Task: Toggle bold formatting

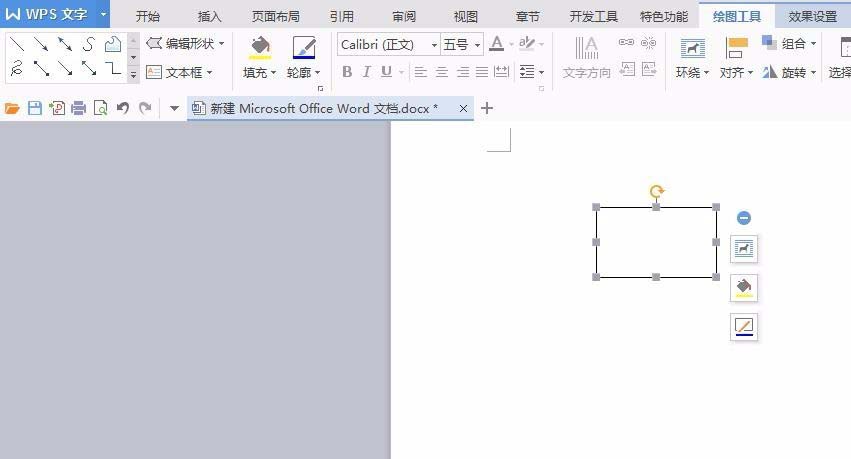Action: tap(347, 72)
